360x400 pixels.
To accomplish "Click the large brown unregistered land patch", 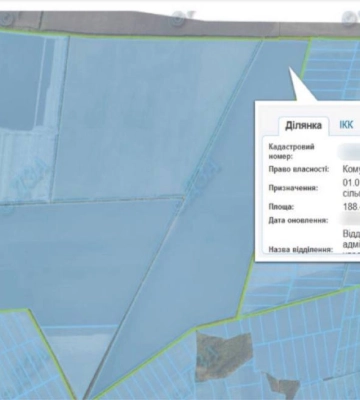I will point(222,355).
